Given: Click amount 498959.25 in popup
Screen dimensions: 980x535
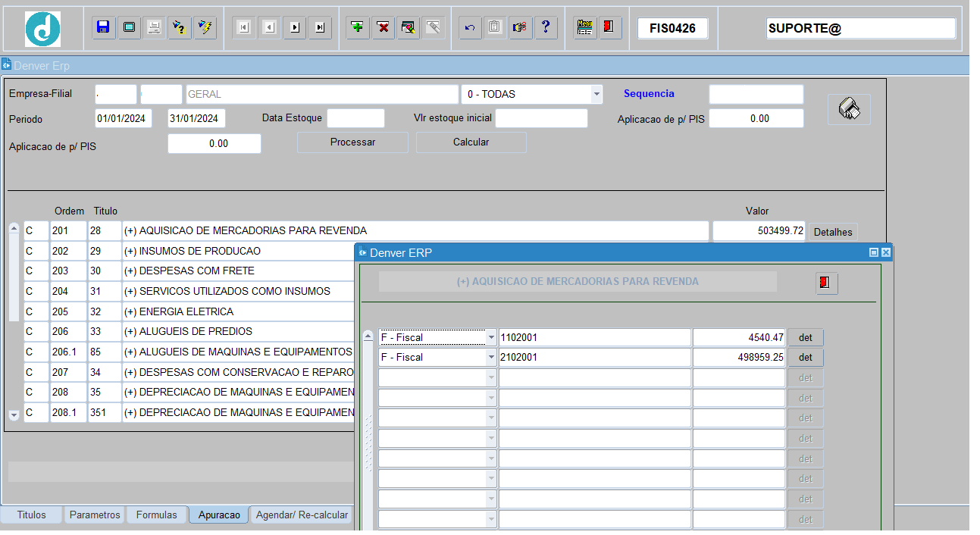Looking at the screenshot, I should pos(739,357).
